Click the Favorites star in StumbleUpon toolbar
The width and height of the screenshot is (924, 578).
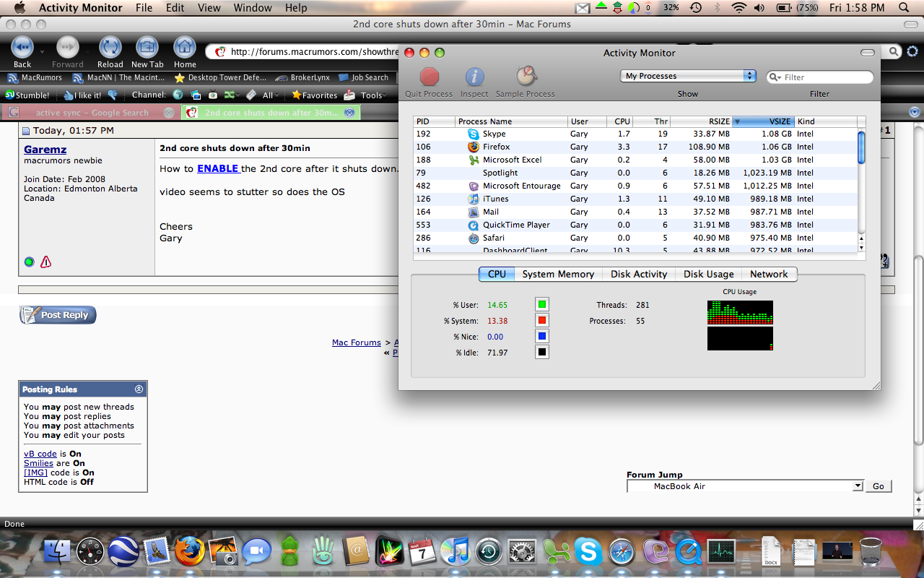[x=314, y=95]
